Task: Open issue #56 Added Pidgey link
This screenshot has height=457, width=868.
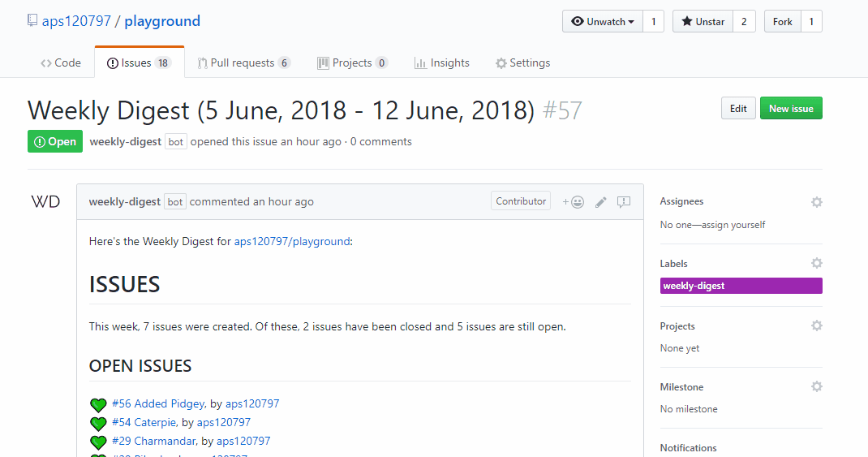Action: click(x=158, y=403)
